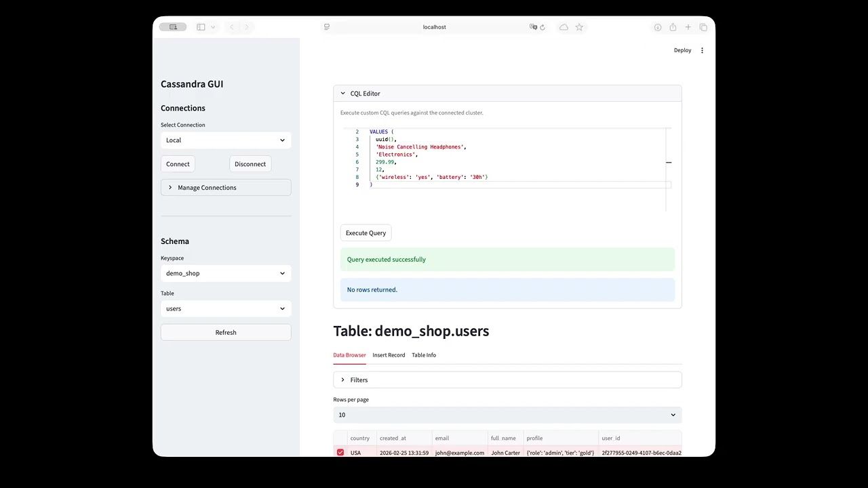The image size is (868, 488).
Task: Click the 'Table: demo_shop.users' heading
Action: (x=411, y=331)
